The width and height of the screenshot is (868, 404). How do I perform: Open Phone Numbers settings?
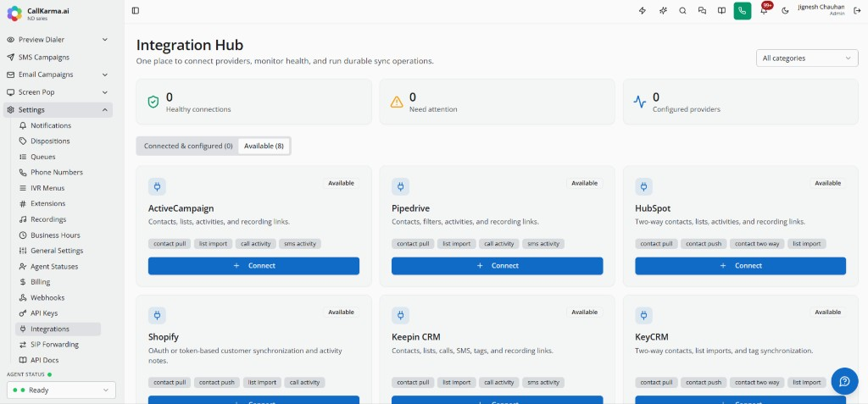pos(58,172)
